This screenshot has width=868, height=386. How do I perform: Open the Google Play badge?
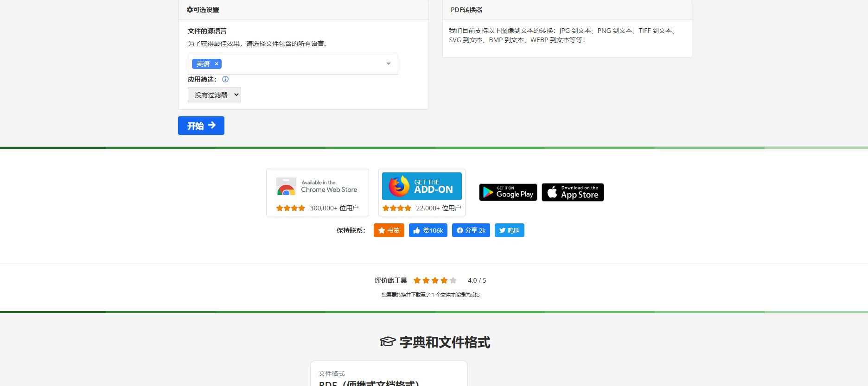tap(508, 192)
